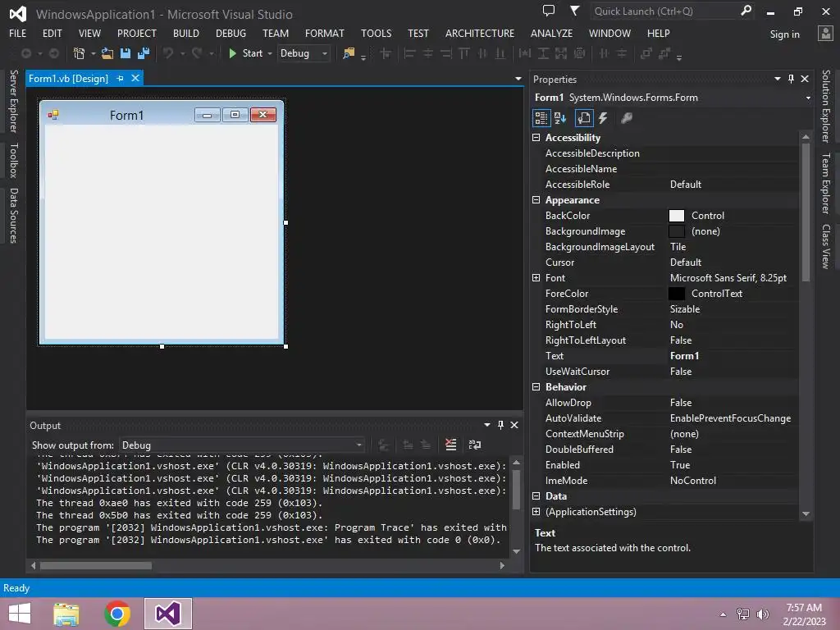This screenshot has height=630, width=840.
Task: Open the ANALYZE menu
Action: click(551, 33)
